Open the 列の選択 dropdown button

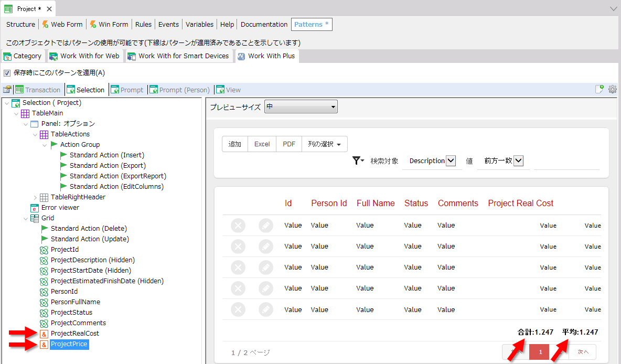[x=324, y=144]
